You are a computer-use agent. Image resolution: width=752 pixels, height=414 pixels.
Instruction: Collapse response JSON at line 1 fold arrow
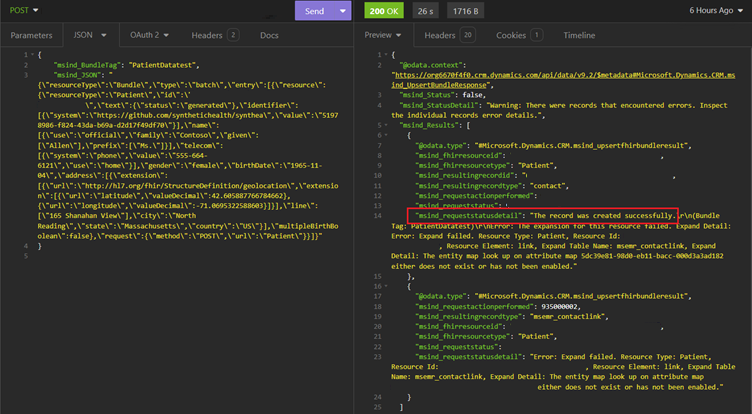pos(385,55)
